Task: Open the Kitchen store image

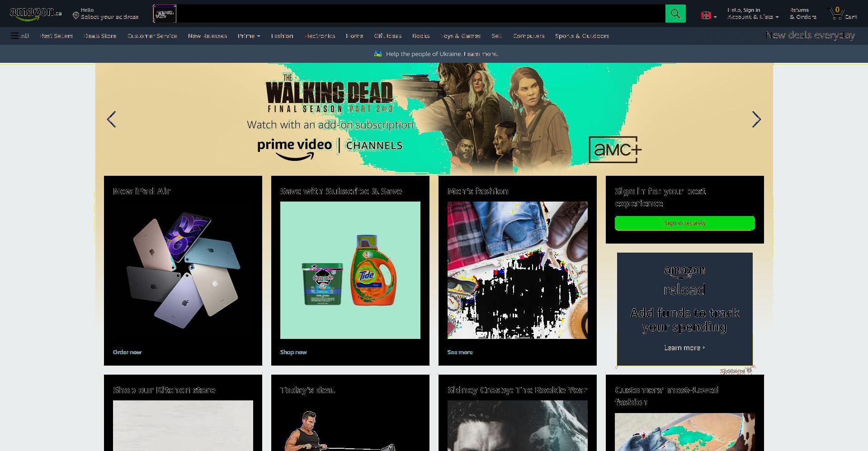Action: click(183, 426)
